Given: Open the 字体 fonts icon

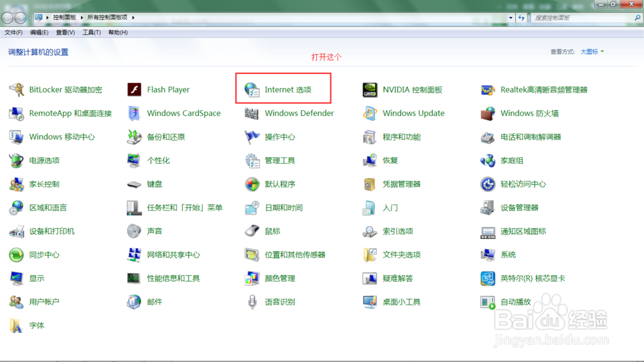Looking at the screenshot, I should (17, 325).
